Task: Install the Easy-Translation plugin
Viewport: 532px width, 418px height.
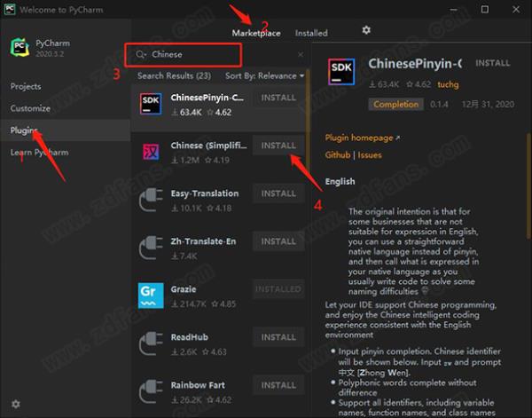Action: point(278,193)
